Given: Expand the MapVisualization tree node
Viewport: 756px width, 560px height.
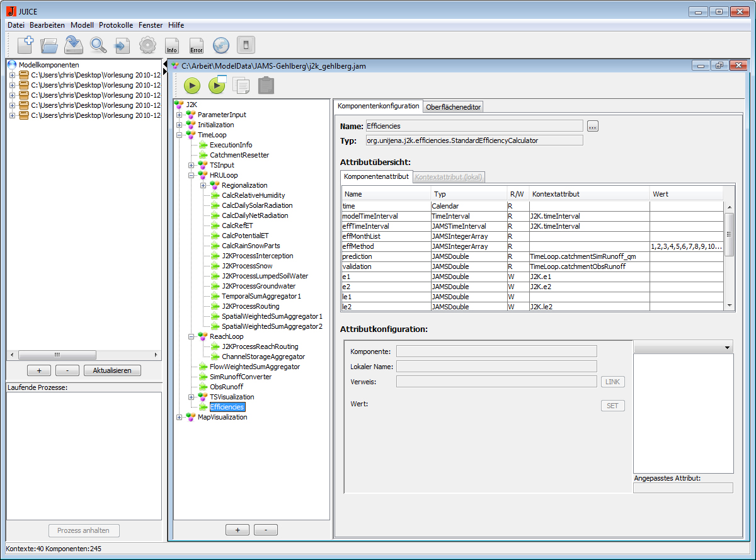Looking at the screenshot, I should pos(180,417).
